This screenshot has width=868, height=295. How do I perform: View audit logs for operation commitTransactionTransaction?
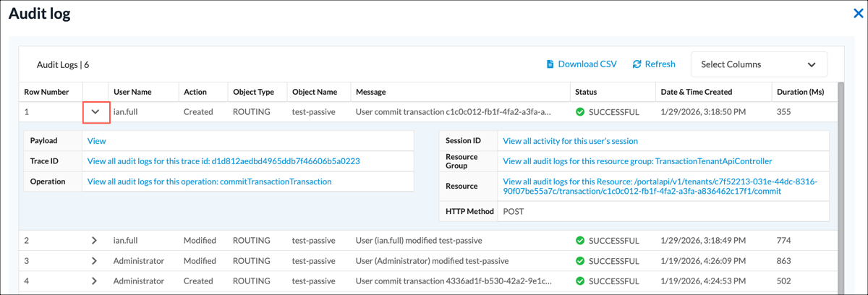click(x=209, y=181)
